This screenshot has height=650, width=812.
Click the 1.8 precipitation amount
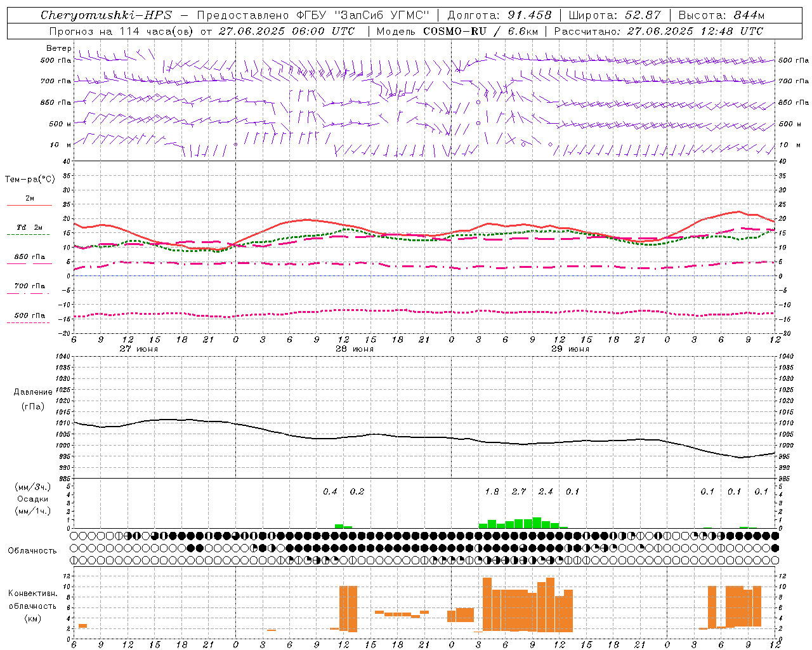click(x=492, y=492)
